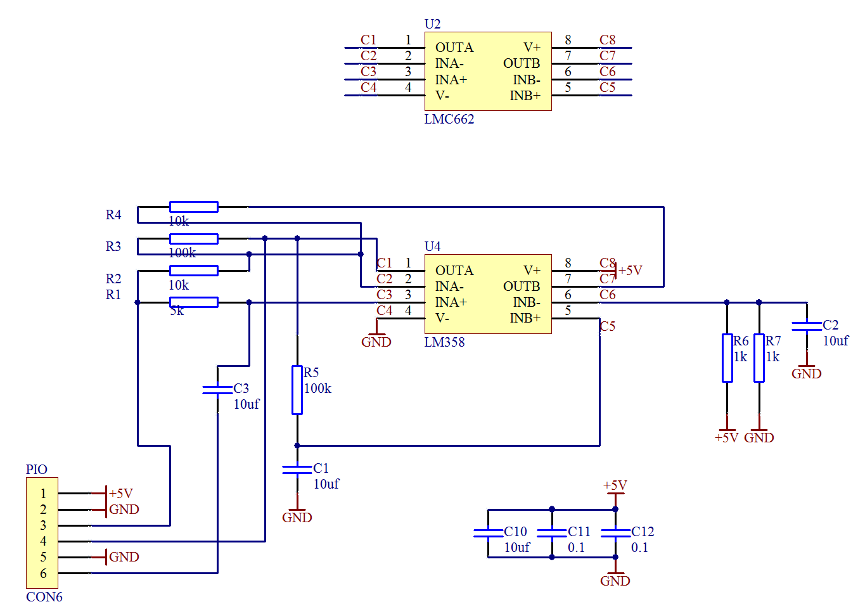
Task: Click the +5V power port at connector pin 1
Action: (113, 493)
